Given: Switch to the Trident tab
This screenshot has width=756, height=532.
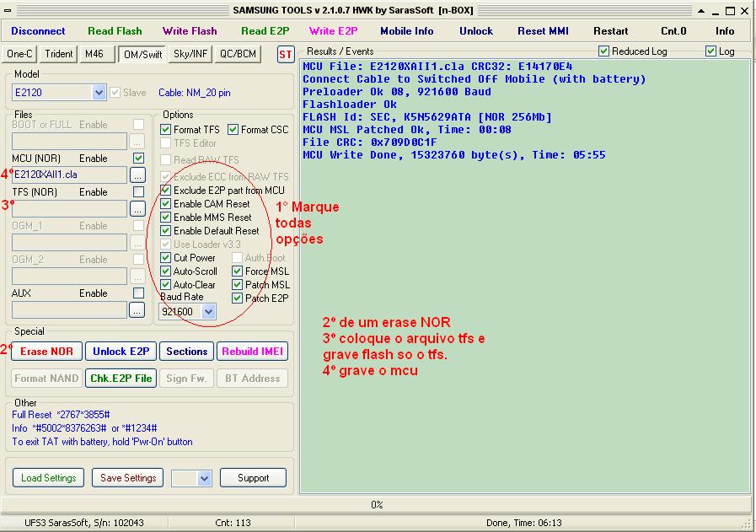Looking at the screenshot, I should pyautogui.click(x=59, y=54).
